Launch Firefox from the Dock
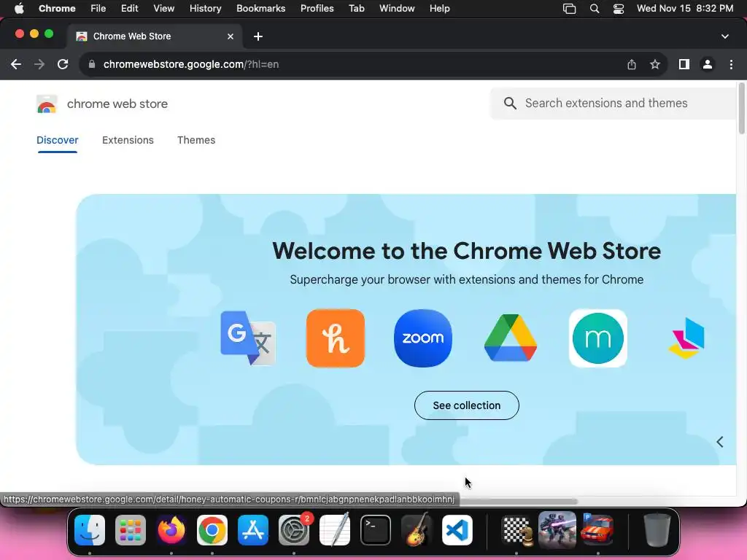The width and height of the screenshot is (747, 560). (171, 530)
